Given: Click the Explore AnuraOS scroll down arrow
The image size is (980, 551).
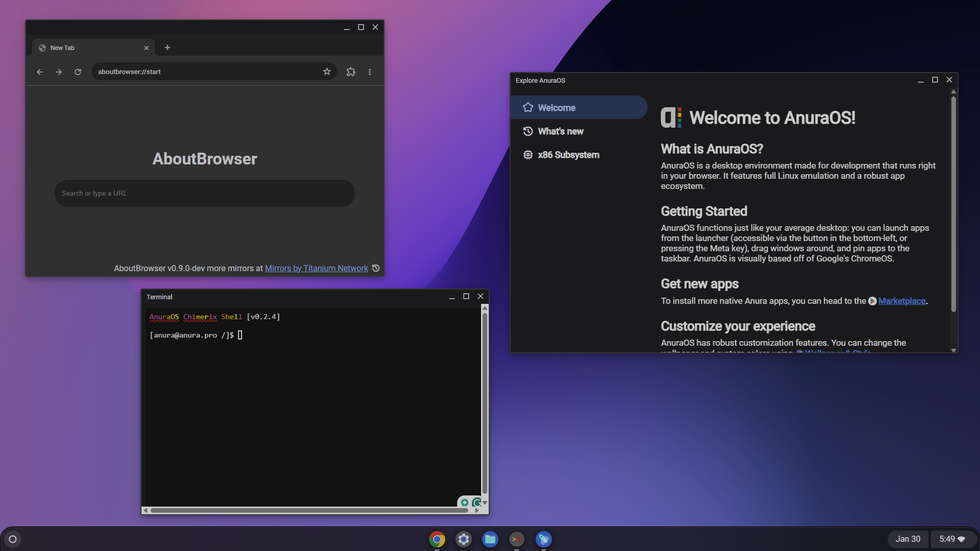Looking at the screenshot, I should 953,350.
